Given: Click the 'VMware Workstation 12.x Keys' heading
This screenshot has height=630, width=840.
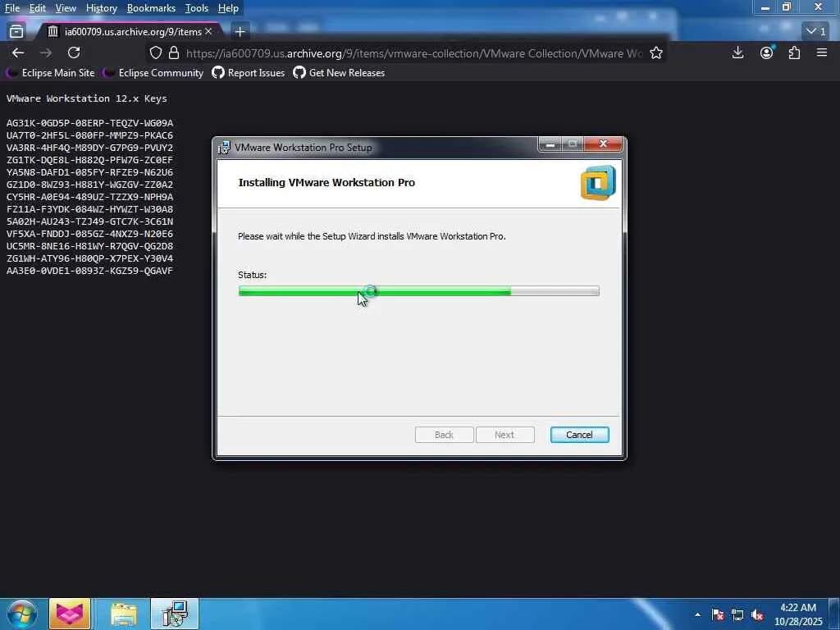Looking at the screenshot, I should pyautogui.click(x=87, y=98).
